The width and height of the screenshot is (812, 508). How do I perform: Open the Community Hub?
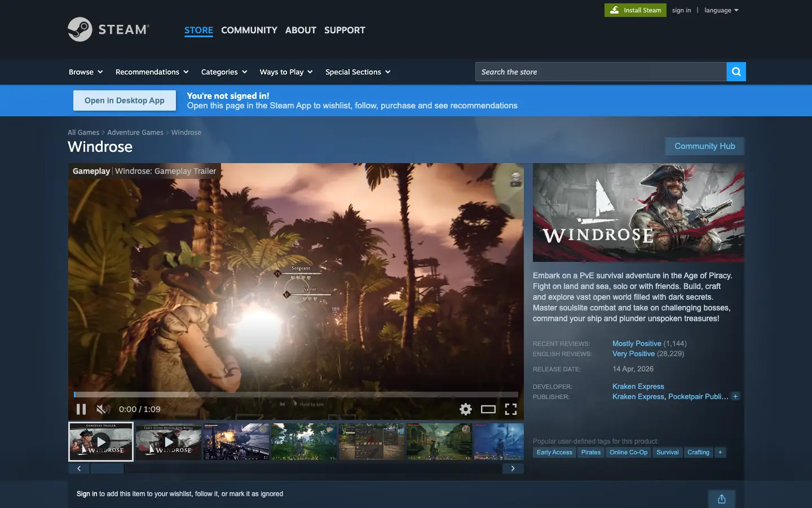(x=705, y=146)
